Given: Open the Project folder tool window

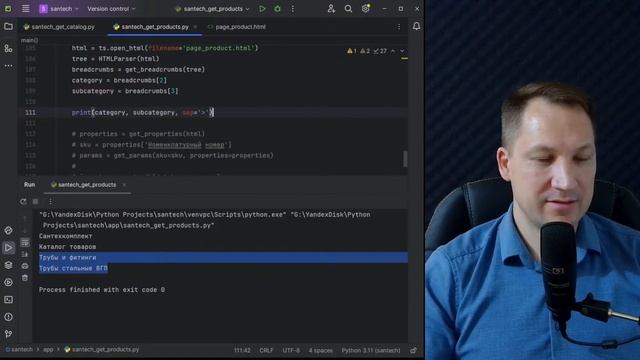Looking at the screenshot, I should [8, 27].
